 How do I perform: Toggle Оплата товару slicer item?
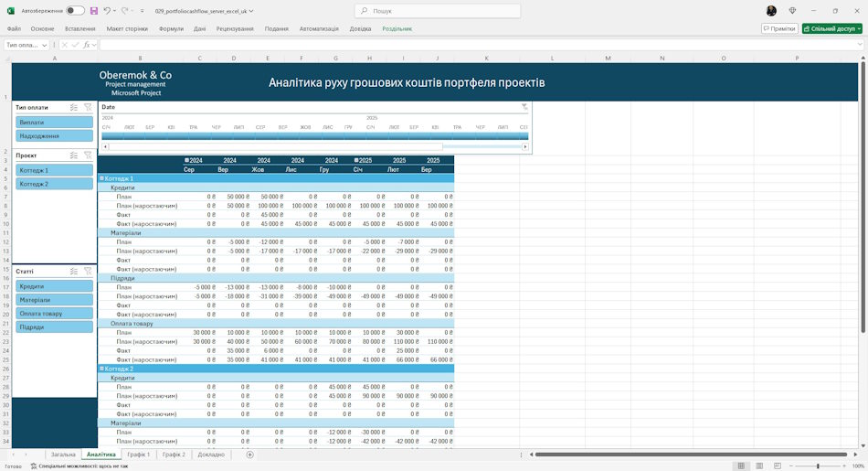coord(54,314)
